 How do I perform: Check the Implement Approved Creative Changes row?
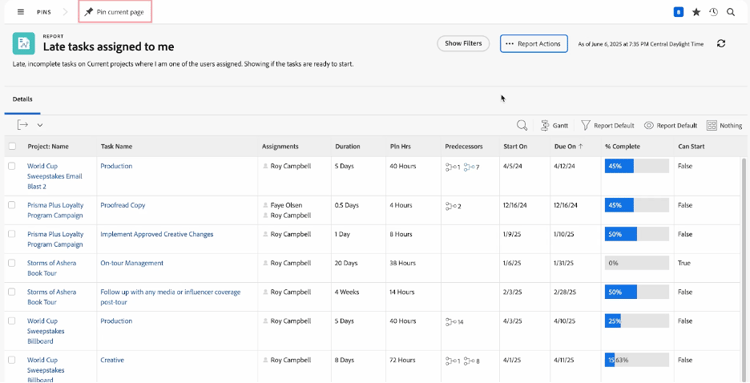coord(12,234)
